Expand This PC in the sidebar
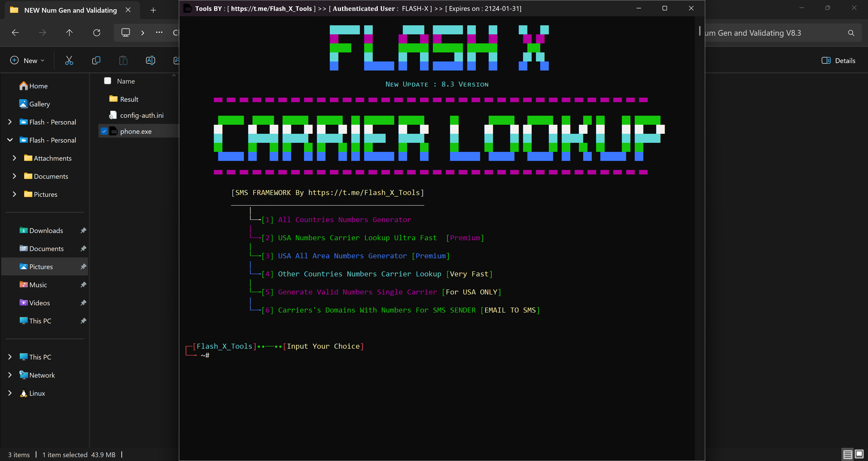This screenshot has height=461, width=868. (9, 357)
